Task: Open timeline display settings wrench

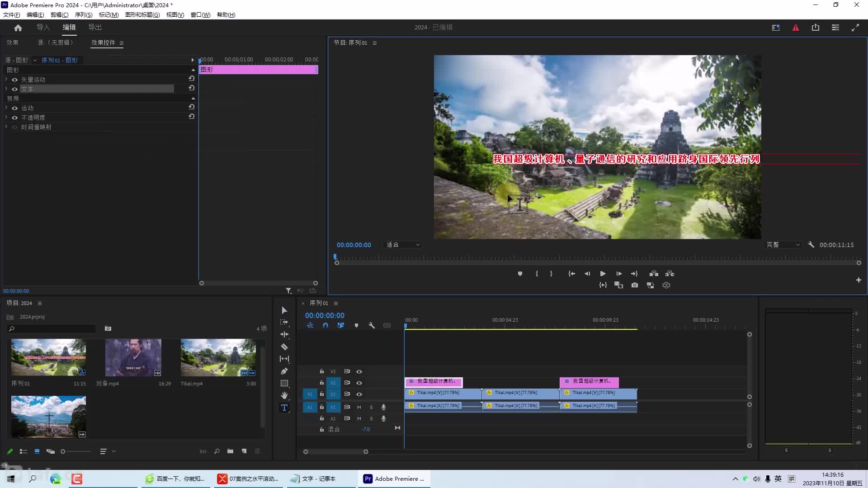Action: [x=372, y=325]
